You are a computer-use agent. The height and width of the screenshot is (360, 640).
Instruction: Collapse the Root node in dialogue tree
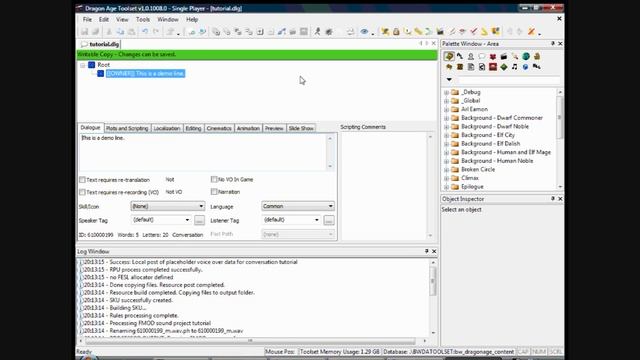(x=83, y=65)
